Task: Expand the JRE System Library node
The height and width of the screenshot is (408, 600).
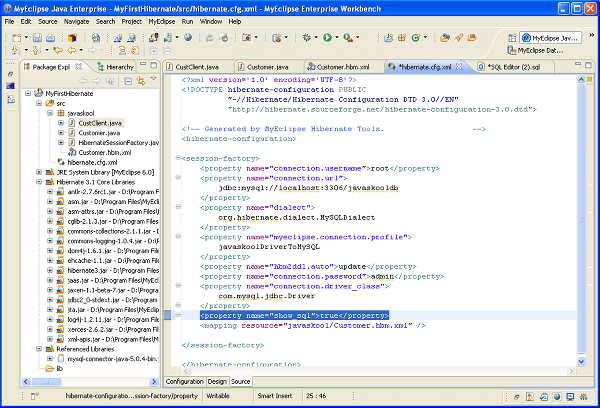Action: (x=39, y=172)
